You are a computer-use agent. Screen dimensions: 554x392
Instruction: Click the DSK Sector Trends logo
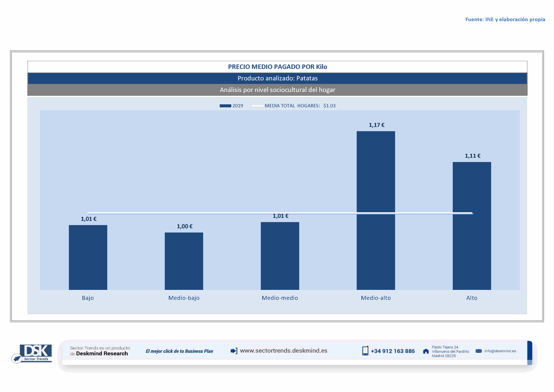point(32,353)
